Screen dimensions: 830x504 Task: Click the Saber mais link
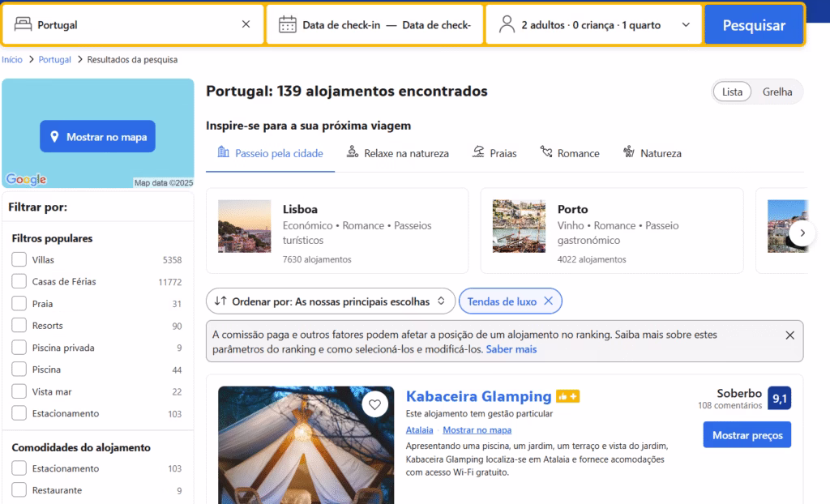511,349
